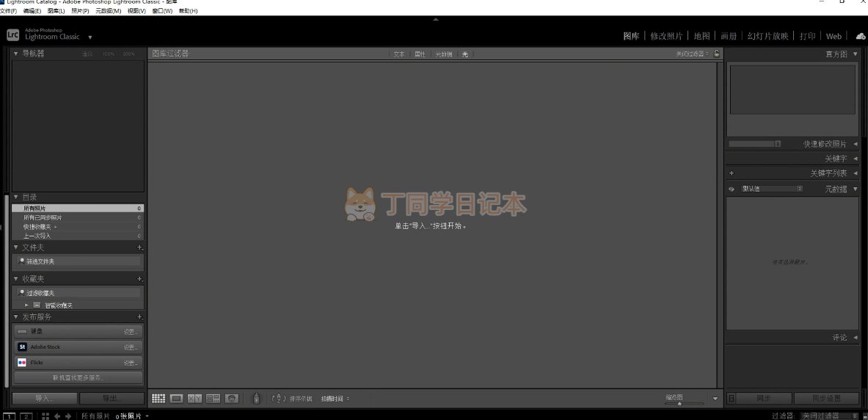The width and height of the screenshot is (868, 420).
Task: Switch to loupe view icon
Action: pyautogui.click(x=177, y=399)
